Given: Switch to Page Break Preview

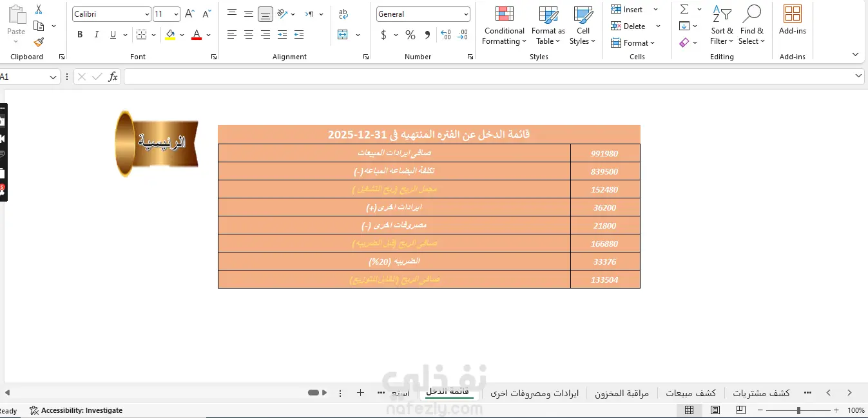Looking at the screenshot, I should pyautogui.click(x=740, y=410).
